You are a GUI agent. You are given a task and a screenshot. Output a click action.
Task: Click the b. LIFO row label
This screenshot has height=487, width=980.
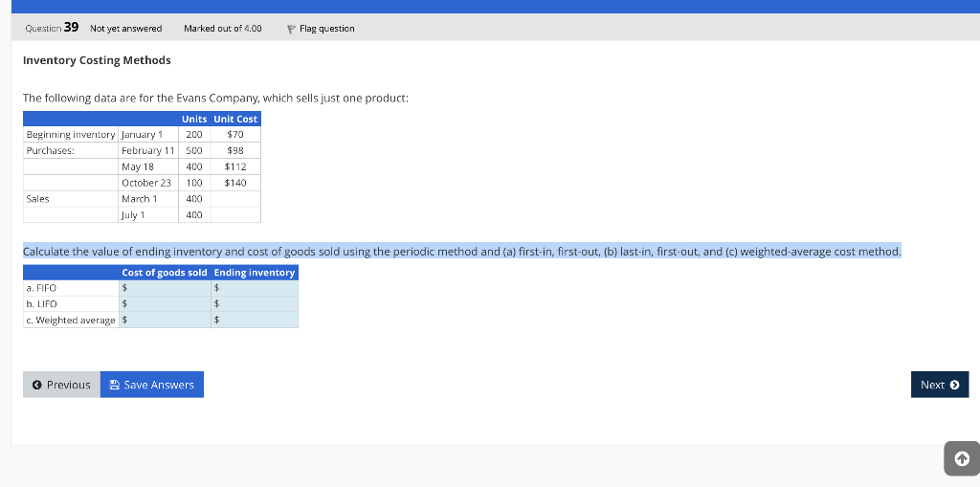click(x=71, y=304)
